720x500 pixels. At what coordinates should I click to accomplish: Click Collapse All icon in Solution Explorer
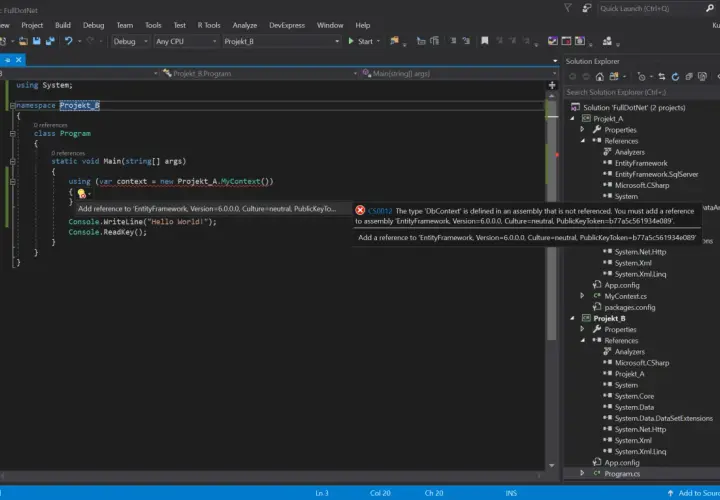click(x=689, y=77)
